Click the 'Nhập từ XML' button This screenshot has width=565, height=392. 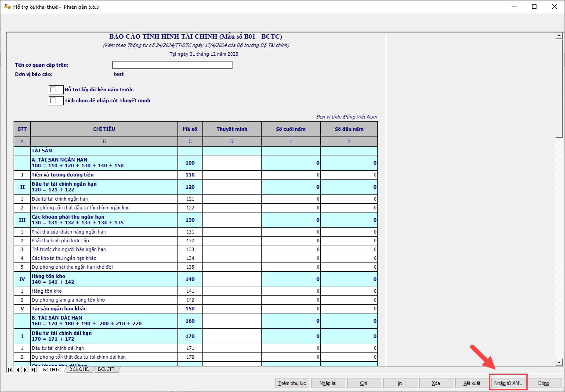[508, 383]
